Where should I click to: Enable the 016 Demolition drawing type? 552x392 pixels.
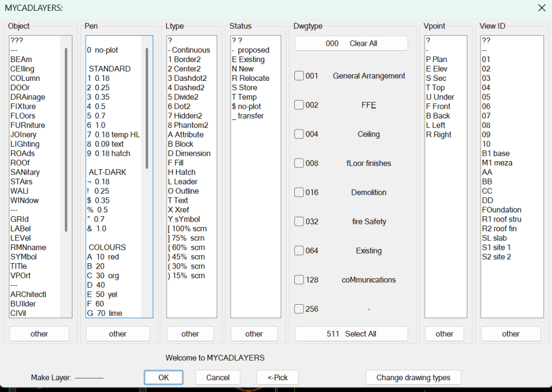click(x=299, y=192)
